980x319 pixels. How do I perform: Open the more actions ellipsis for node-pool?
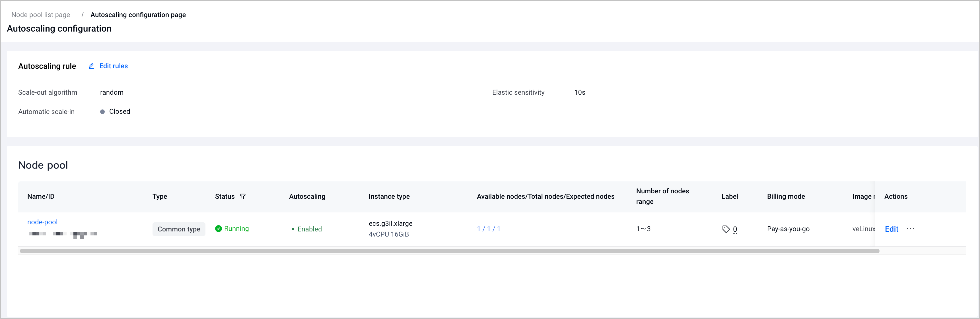[x=910, y=229]
